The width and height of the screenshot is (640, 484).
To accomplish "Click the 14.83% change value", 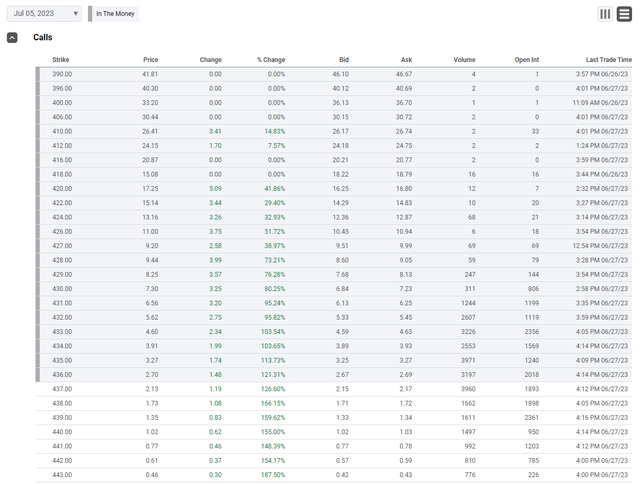I will [x=275, y=131].
